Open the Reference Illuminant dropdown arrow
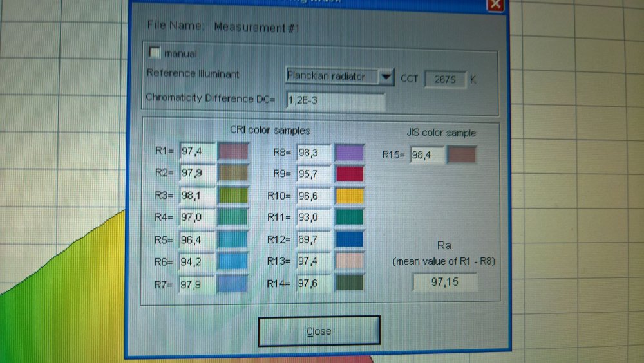The image size is (644, 363). pyautogui.click(x=385, y=77)
